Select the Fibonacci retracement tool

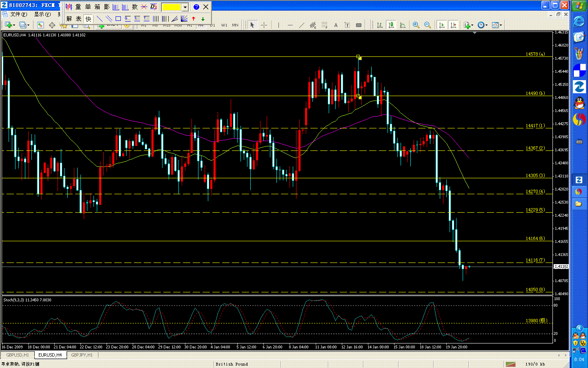pyautogui.click(x=324, y=25)
